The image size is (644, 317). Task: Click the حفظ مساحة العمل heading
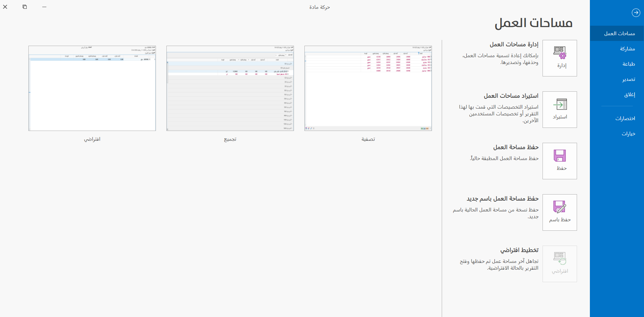pyautogui.click(x=516, y=147)
